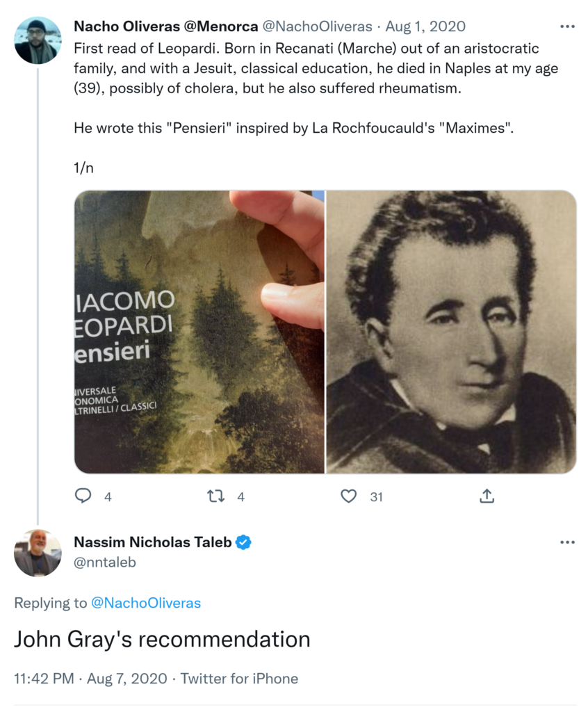This screenshot has width=588, height=712.
Task: Click the share upload icon
Action: coord(487,496)
